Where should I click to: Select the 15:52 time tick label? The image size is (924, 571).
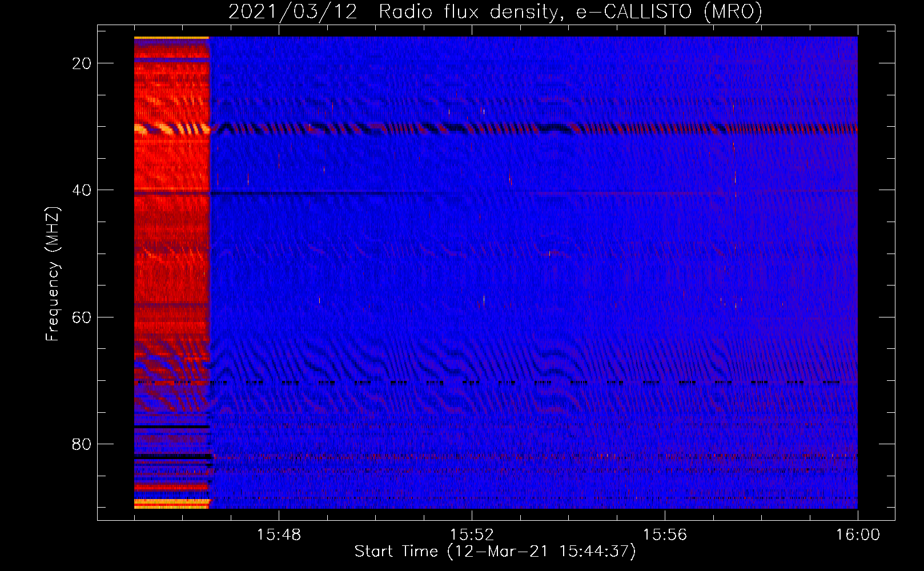[472, 535]
